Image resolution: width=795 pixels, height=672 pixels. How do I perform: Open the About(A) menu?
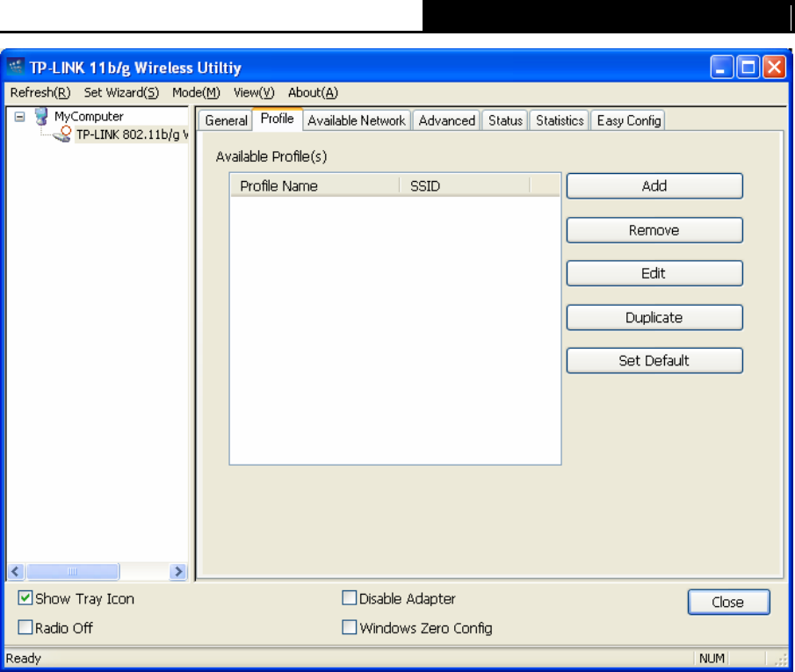coord(313,93)
